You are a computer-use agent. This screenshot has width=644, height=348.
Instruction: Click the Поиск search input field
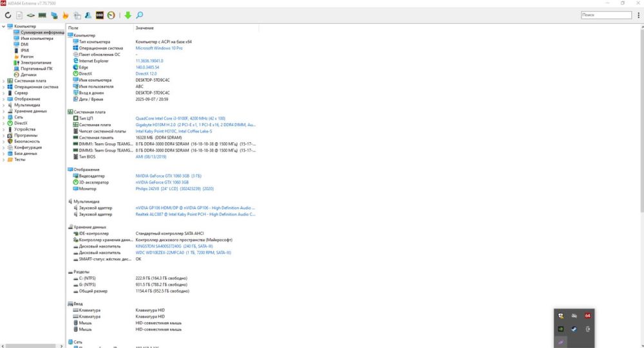(x=606, y=15)
